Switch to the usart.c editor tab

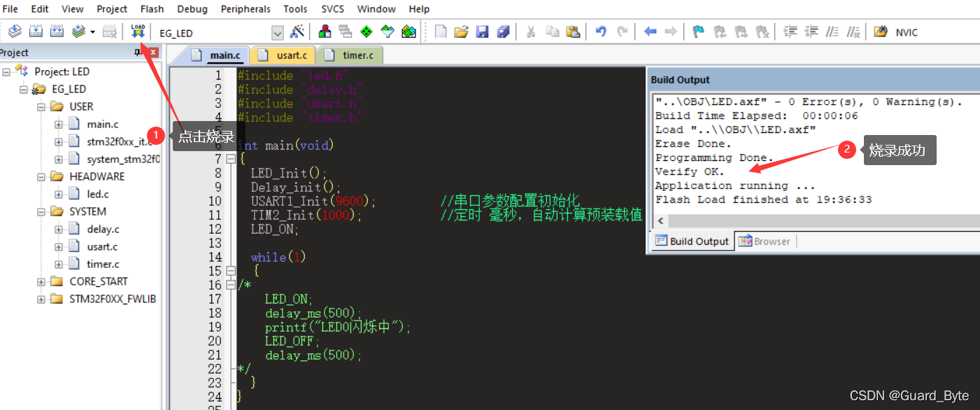click(283, 55)
